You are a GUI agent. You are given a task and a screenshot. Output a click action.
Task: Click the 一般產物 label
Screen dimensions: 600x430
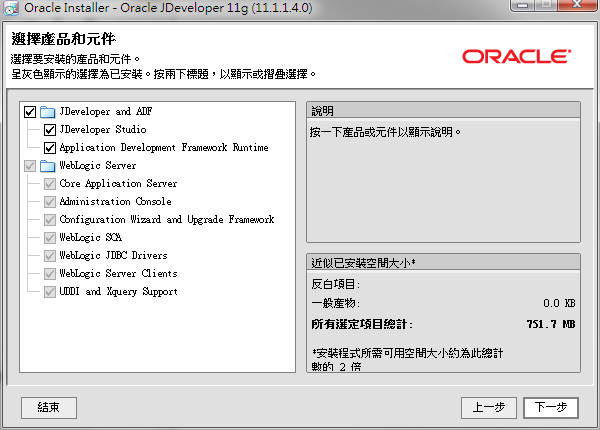tap(335, 303)
